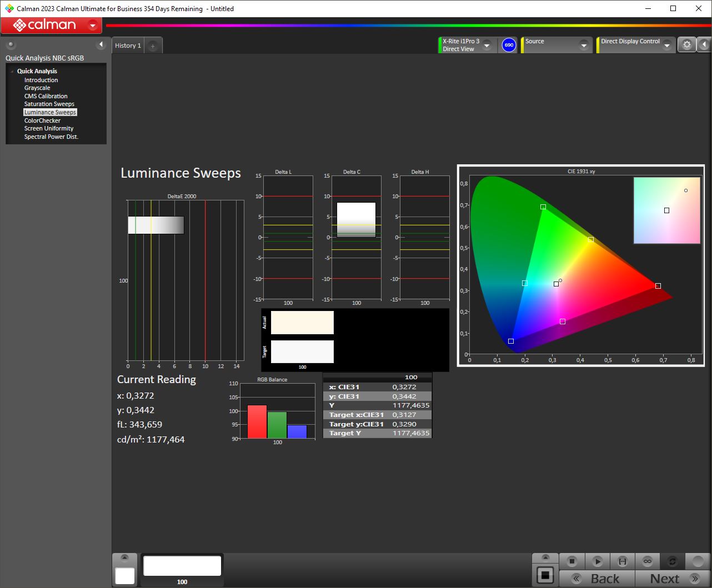
Task: Click the blank round button right of refresh
Action: (698, 561)
